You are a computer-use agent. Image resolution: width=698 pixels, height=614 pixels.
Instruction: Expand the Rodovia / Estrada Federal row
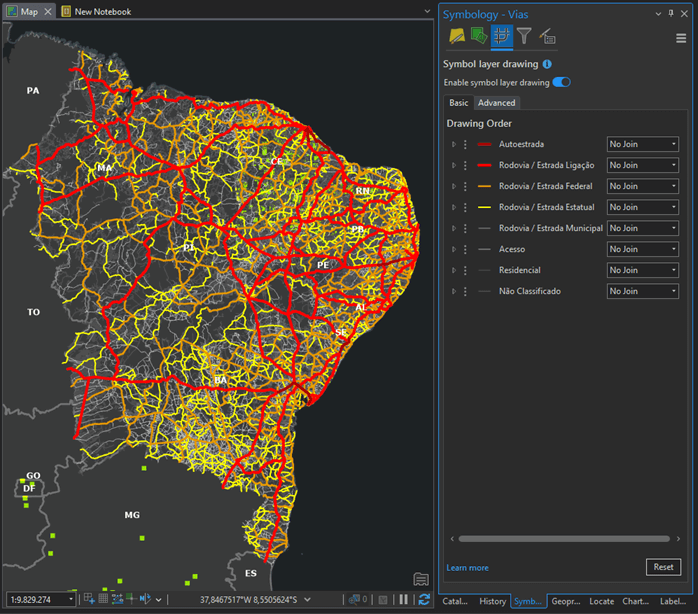point(454,186)
